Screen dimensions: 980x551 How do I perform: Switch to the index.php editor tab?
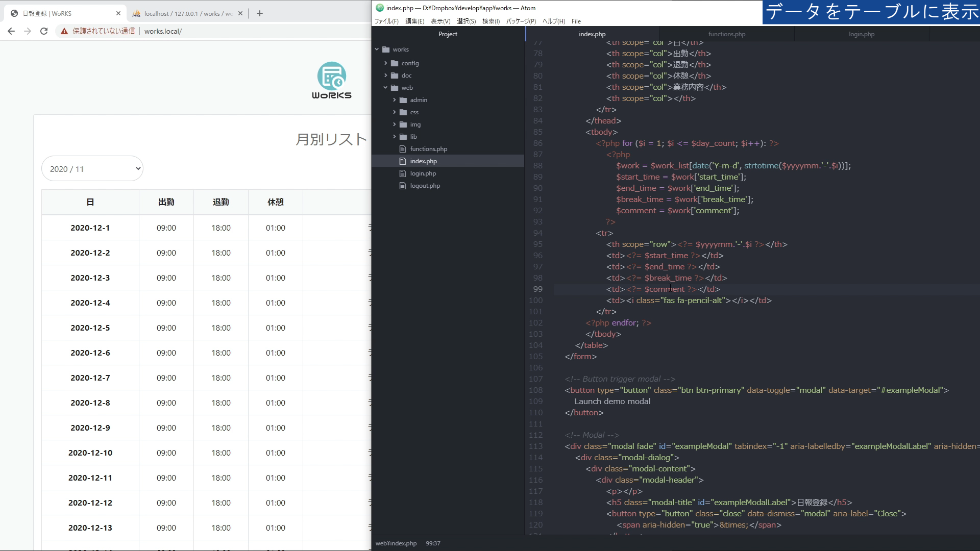592,34
